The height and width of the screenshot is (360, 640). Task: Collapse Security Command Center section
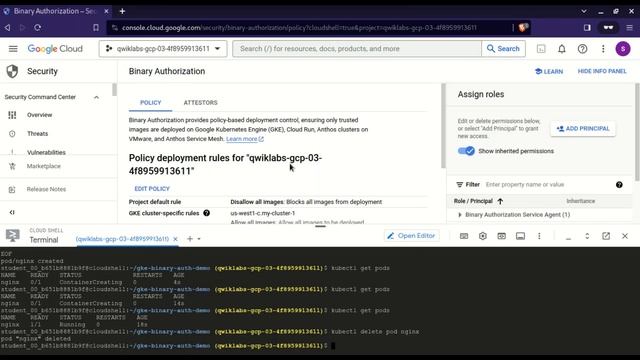coord(96,97)
